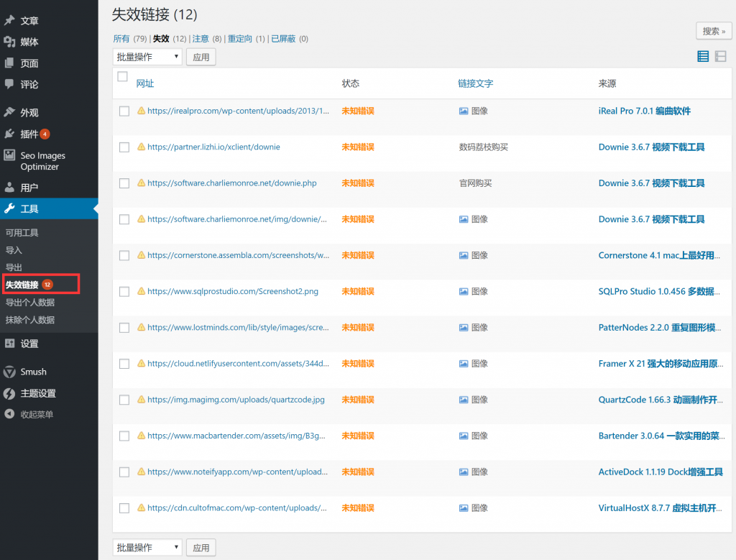Tick checkbox for noteifyapp.com row
This screenshot has width=736, height=560.
tap(124, 472)
